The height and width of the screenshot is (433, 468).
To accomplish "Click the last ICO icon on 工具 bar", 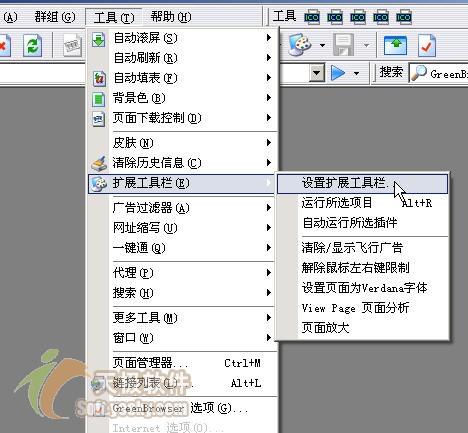I will (x=404, y=17).
